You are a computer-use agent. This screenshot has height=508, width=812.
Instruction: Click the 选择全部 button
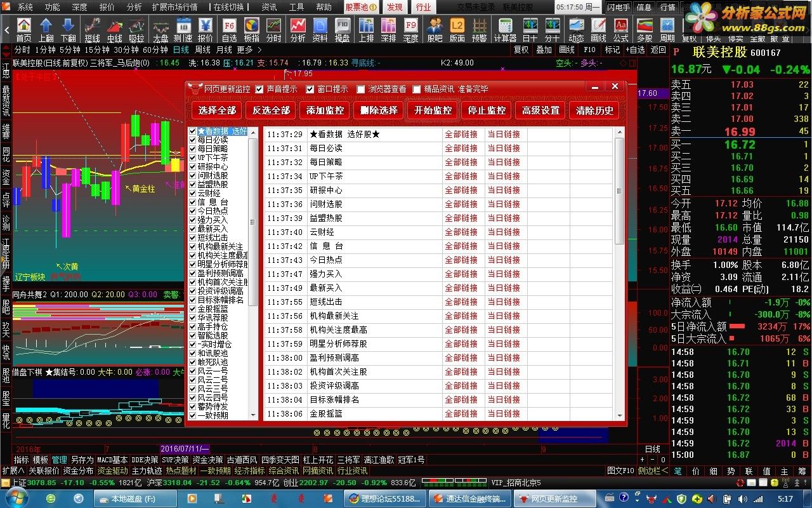217,110
